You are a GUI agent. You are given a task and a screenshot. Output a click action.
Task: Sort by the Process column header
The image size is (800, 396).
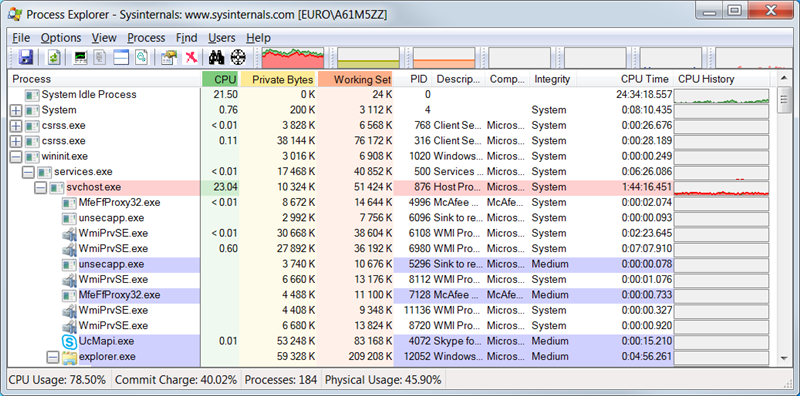coord(105,79)
